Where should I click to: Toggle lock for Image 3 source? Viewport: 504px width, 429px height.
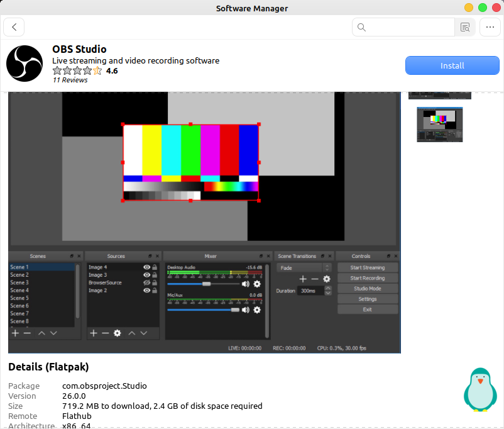(155, 275)
